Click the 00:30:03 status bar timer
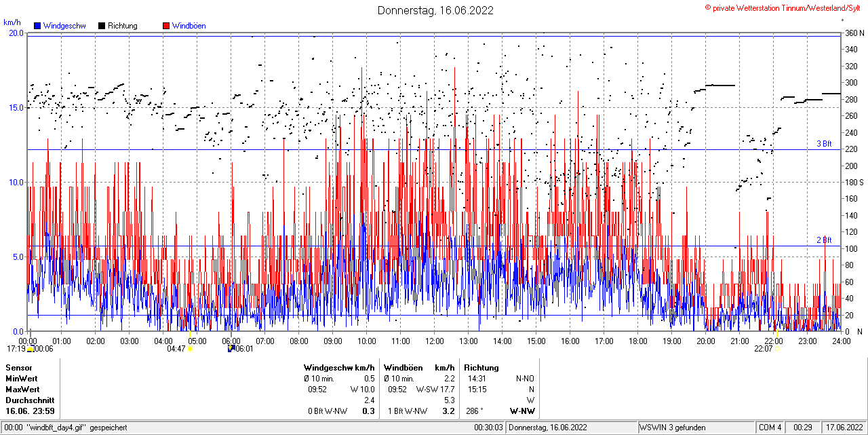This screenshot has width=868, height=435. click(x=489, y=428)
